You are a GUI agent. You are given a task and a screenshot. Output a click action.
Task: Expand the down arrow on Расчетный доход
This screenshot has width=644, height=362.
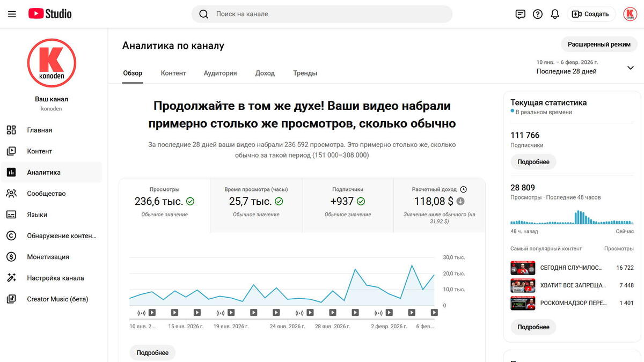(x=461, y=201)
